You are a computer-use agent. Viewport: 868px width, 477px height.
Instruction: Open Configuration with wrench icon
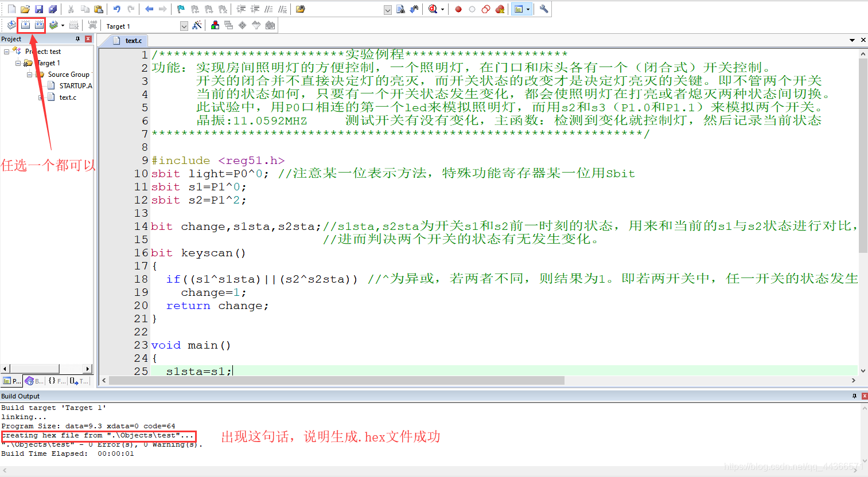pos(544,9)
